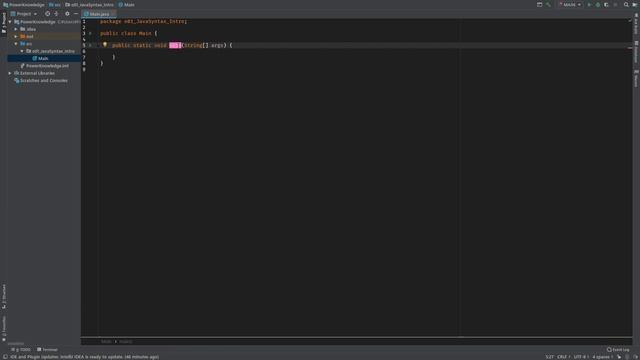Click the 4 spaces indent status entry
Image resolution: width=640 pixels, height=360 pixels.
tap(602, 357)
